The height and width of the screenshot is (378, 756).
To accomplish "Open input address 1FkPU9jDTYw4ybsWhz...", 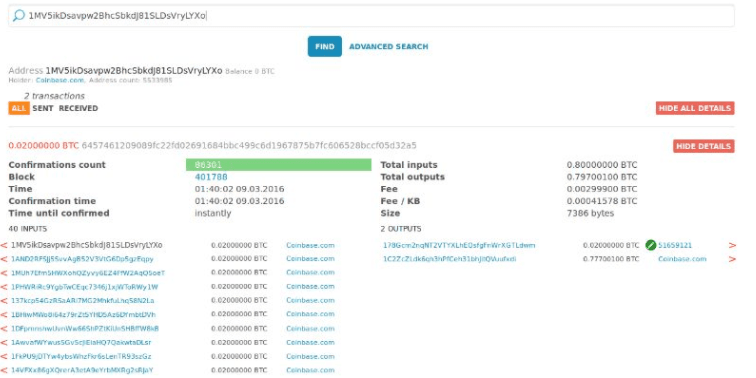I will (81, 357).
